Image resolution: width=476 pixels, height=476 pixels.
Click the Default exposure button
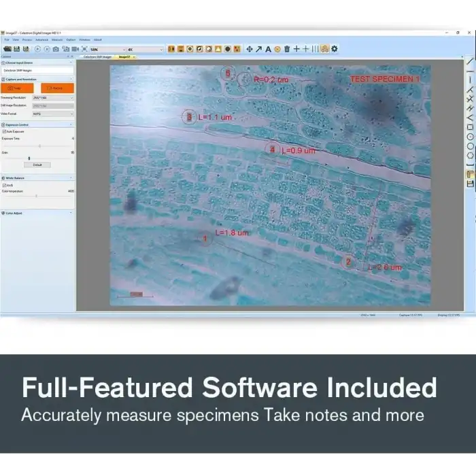37,165
